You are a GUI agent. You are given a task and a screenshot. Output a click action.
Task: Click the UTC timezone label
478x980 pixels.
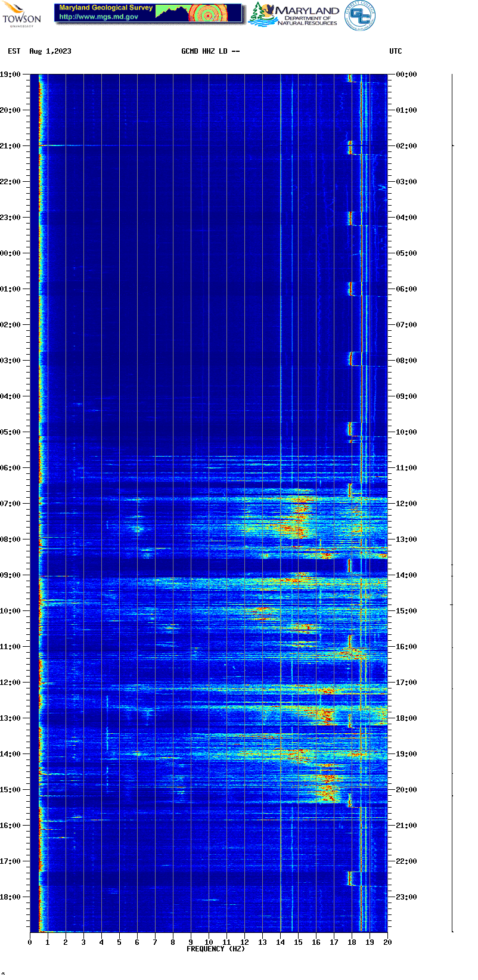396,51
